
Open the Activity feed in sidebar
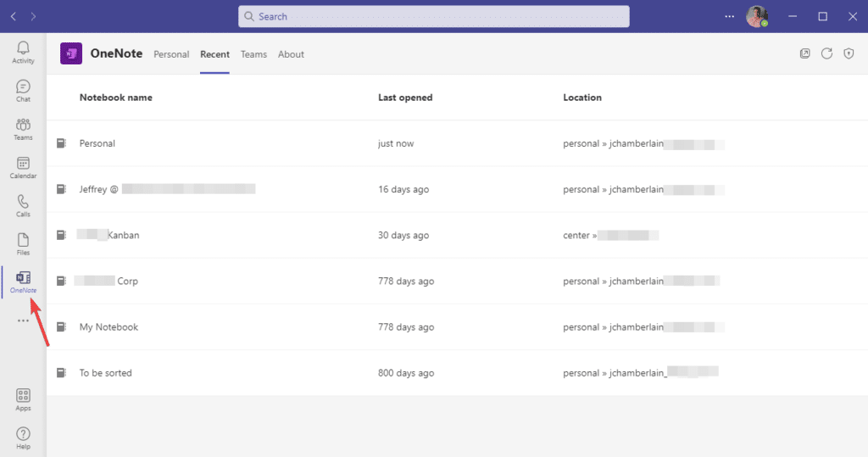(x=23, y=53)
